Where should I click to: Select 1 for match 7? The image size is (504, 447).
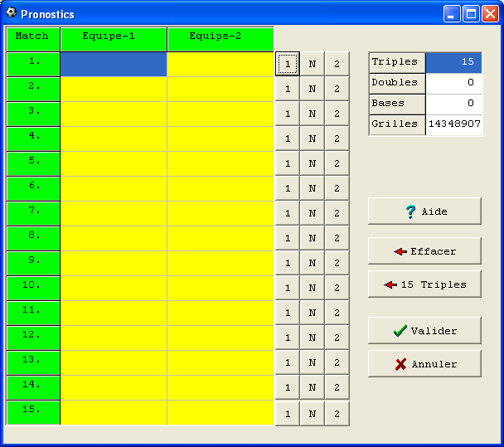coord(288,213)
